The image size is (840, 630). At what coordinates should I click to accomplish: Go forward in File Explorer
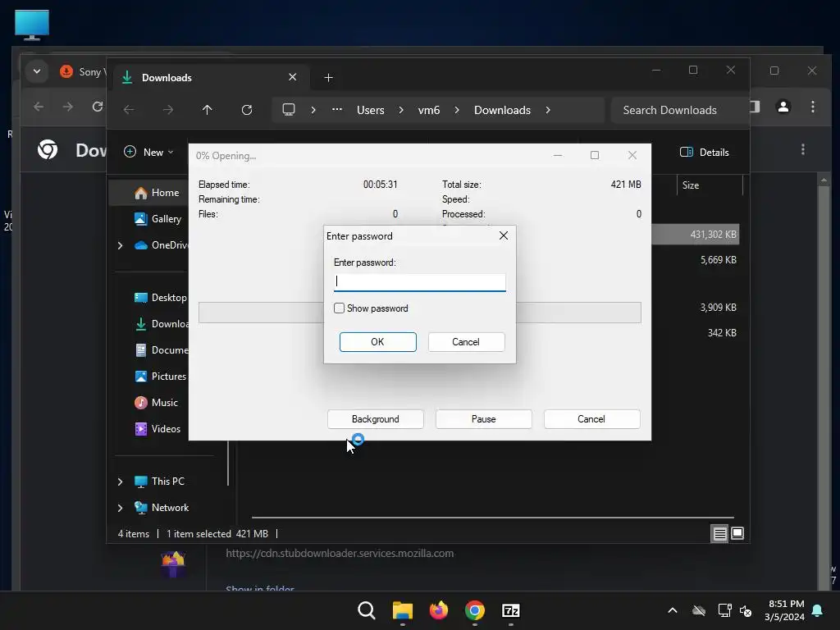(168, 110)
